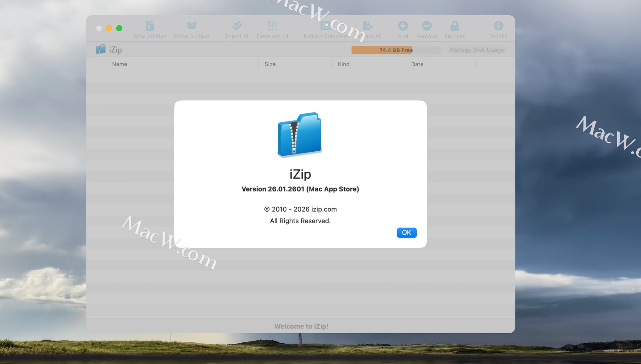This screenshot has height=364, width=641.
Task: Click the Extract Selected toolbar icon
Action: [325, 26]
